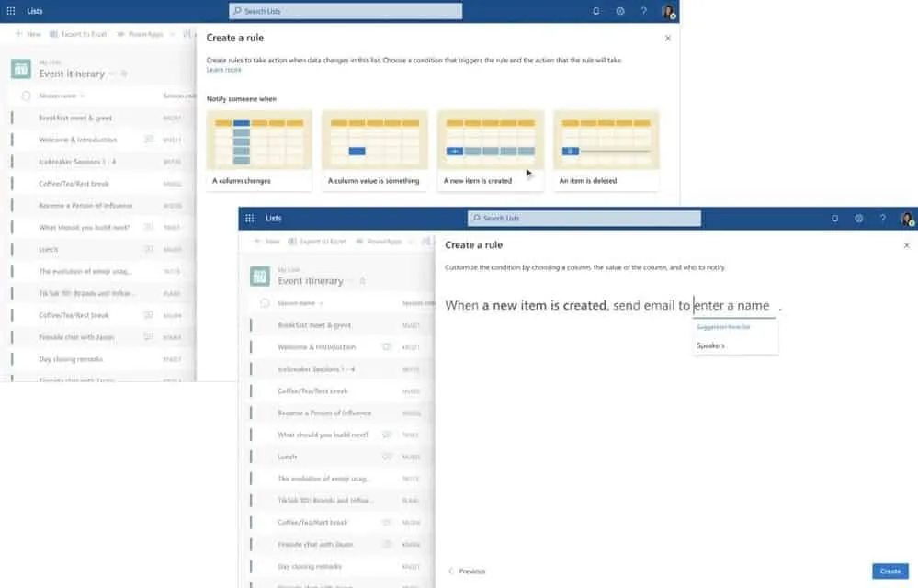
Task: Expand the Session name column menu in the upper window
Action: pyautogui.click(x=83, y=96)
